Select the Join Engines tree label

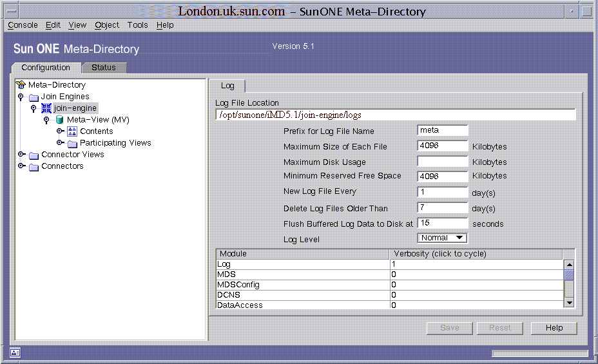click(x=65, y=97)
